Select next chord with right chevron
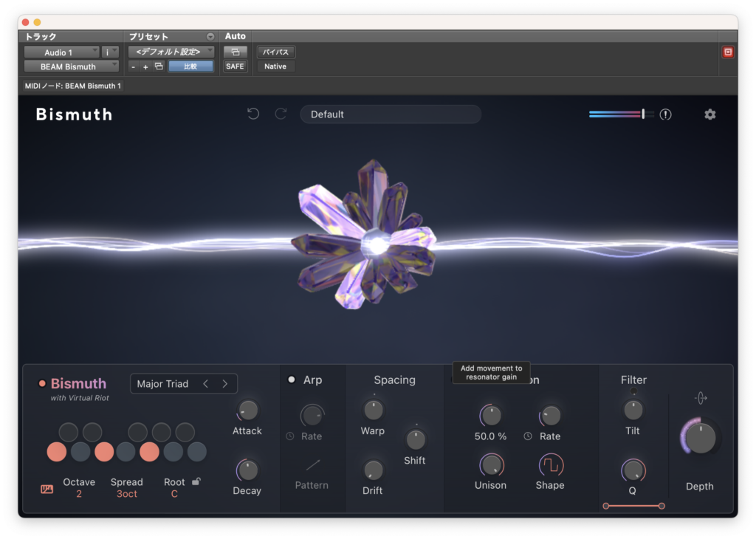 click(x=225, y=384)
